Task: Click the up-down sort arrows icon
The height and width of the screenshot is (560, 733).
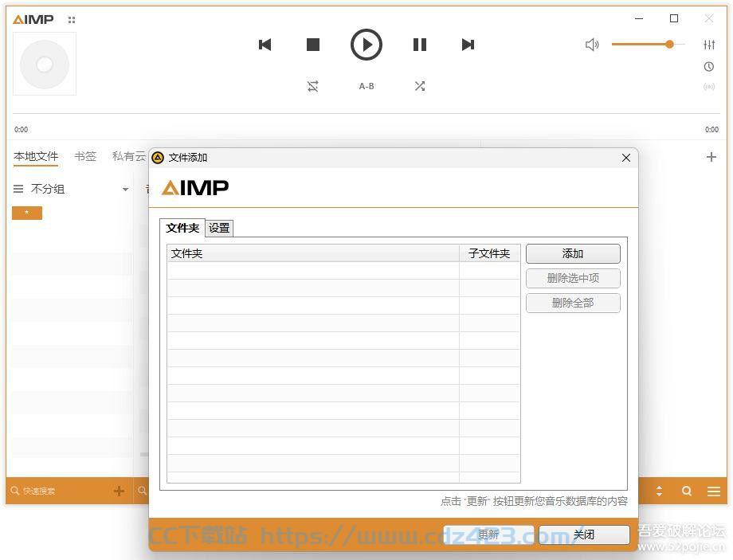Action: pos(659,491)
